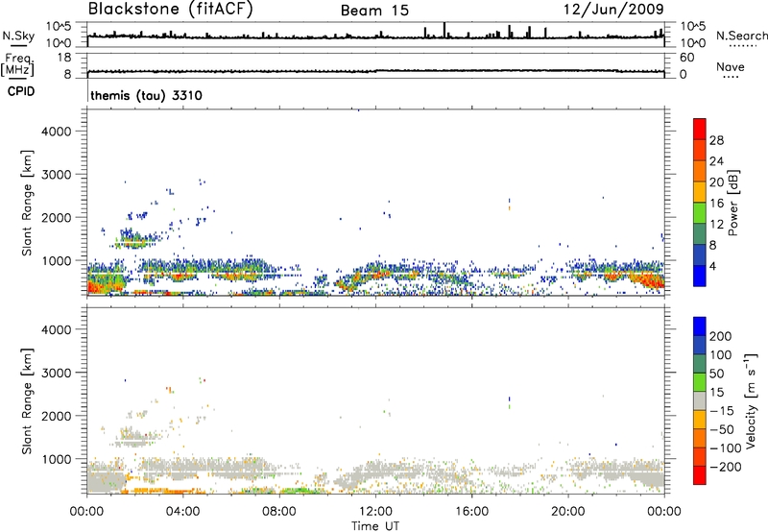Screen dimensions: 768x532
Task: Click the '28' tick on the Power scale
Action: point(716,140)
